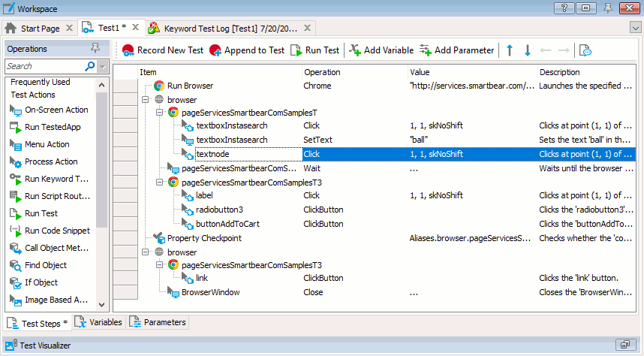Collapse the first browser tree node
The width and height of the screenshot is (644, 356).
[144, 99]
